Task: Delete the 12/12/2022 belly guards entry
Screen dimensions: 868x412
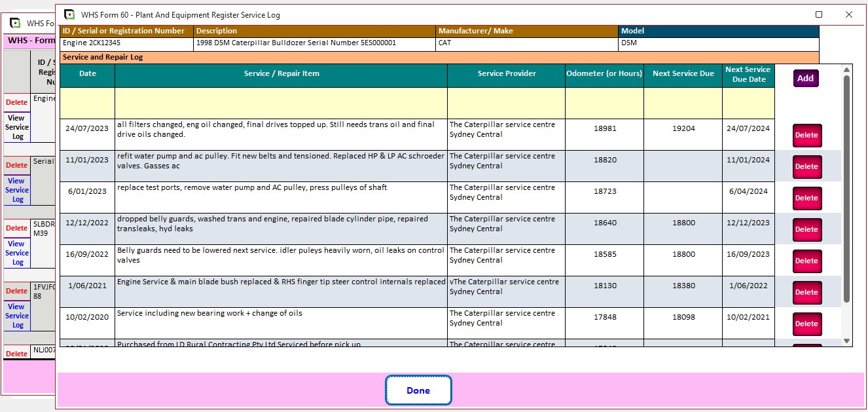Action: pyautogui.click(x=806, y=229)
